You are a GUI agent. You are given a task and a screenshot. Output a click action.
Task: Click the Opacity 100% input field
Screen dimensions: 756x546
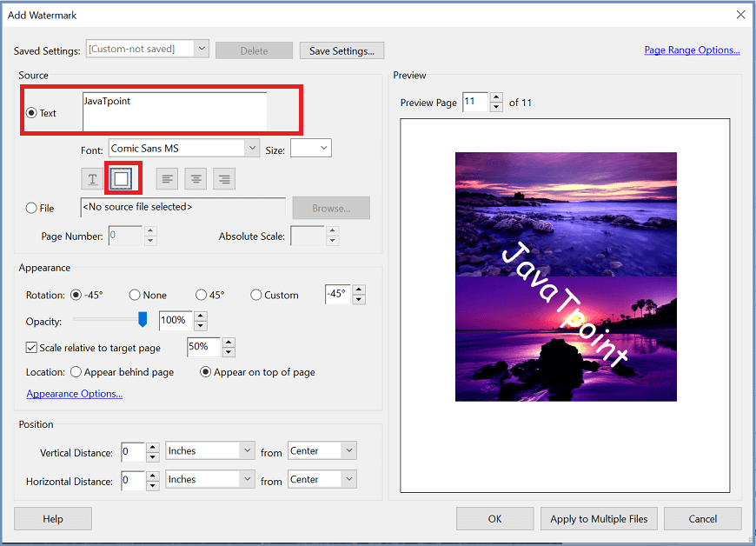tap(176, 320)
